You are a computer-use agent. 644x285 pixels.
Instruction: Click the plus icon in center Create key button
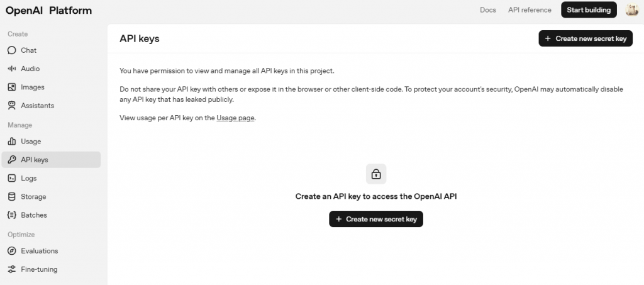[x=338, y=220]
